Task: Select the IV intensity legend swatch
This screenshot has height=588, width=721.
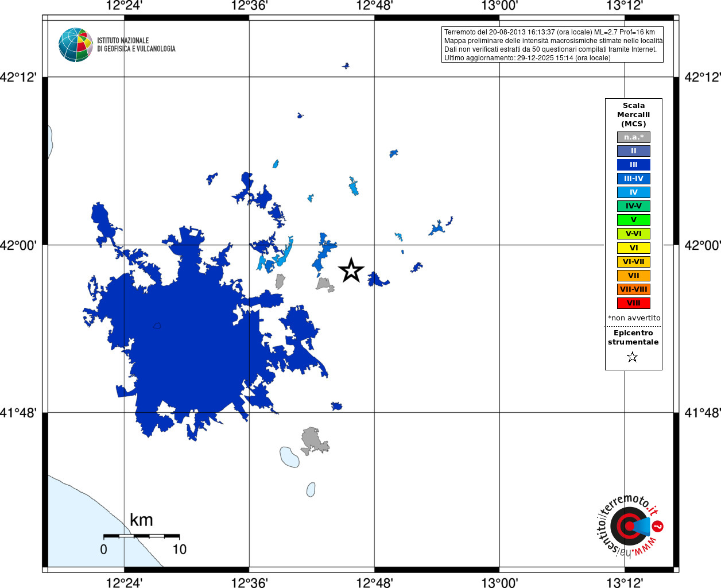Action: pyautogui.click(x=634, y=192)
